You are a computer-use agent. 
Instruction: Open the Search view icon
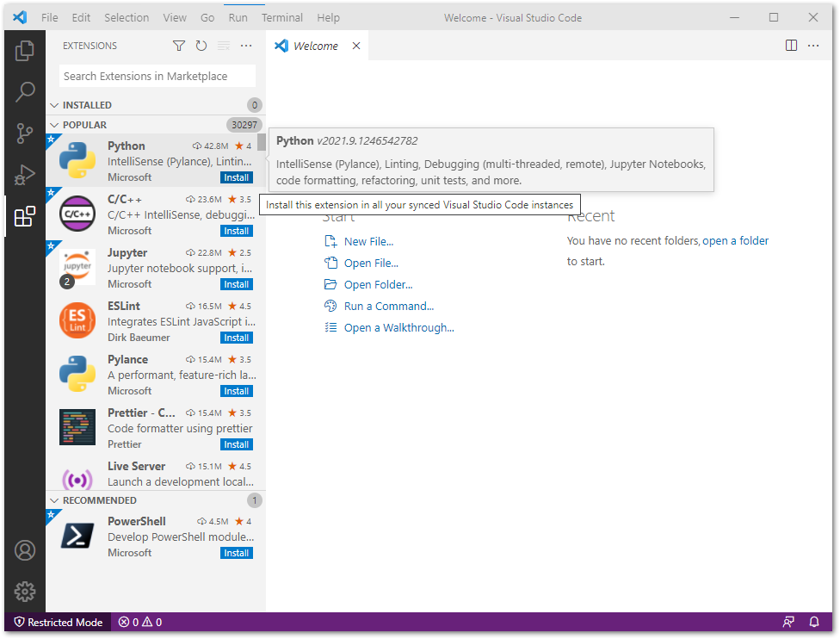25,92
